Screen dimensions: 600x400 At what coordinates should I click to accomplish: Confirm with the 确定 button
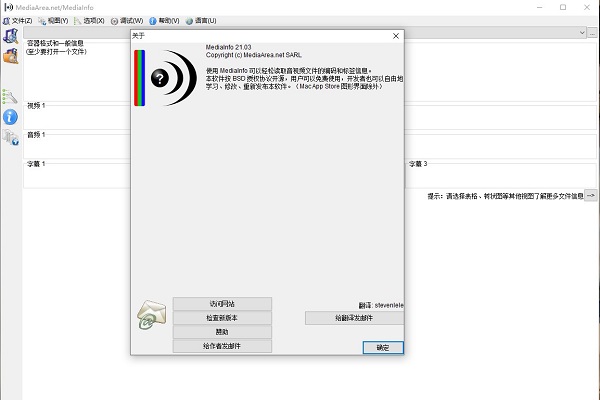point(383,348)
